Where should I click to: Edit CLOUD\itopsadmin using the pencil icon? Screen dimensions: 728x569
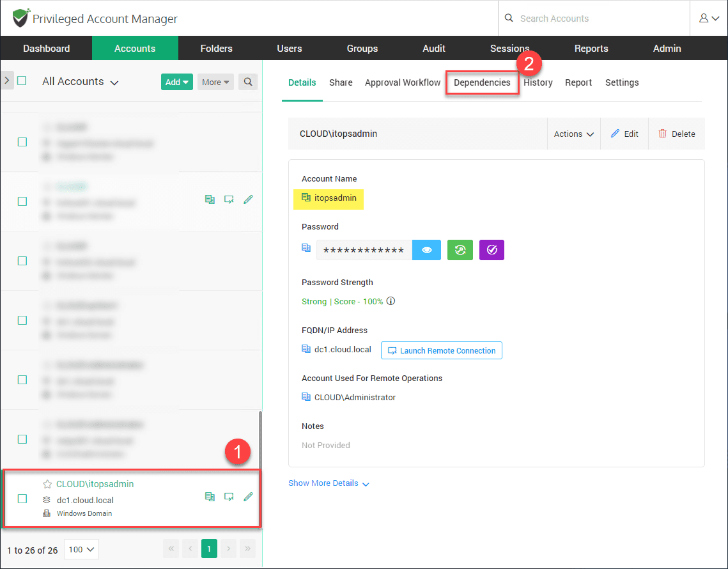pyautogui.click(x=248, y=496)
